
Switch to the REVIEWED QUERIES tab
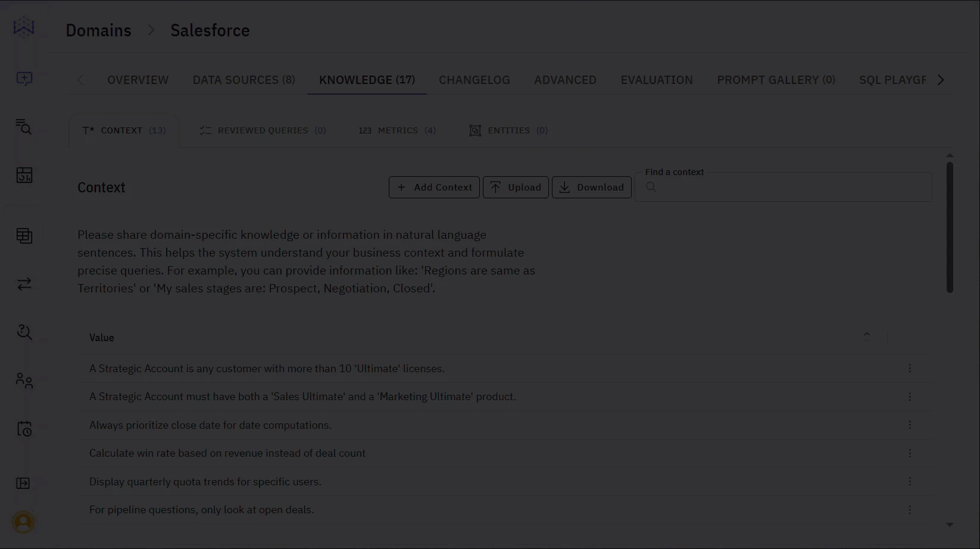(x=262, y=130)
